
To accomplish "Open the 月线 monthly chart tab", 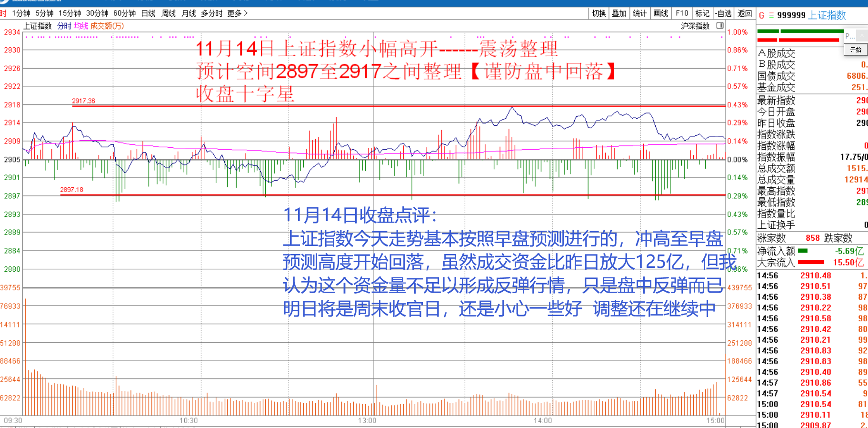I will [x=189, y=13].
